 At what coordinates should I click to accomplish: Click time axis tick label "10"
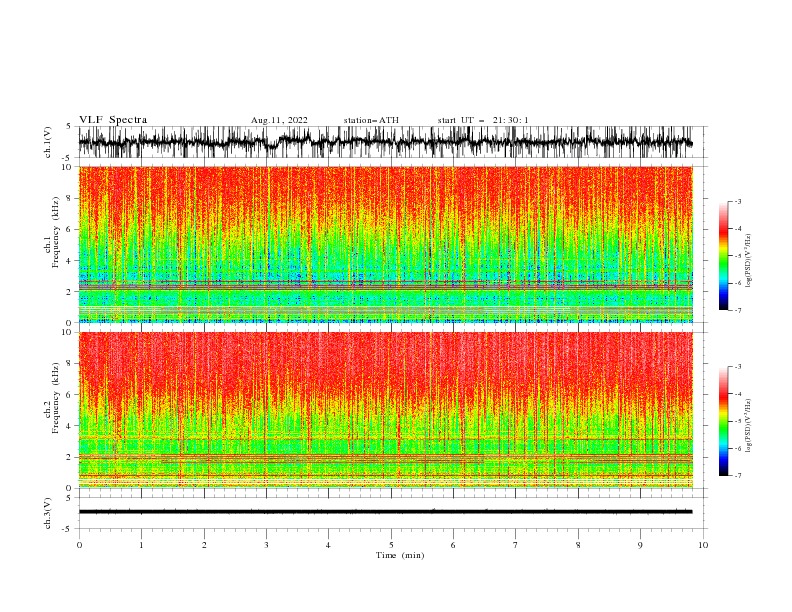coord(703,545)
